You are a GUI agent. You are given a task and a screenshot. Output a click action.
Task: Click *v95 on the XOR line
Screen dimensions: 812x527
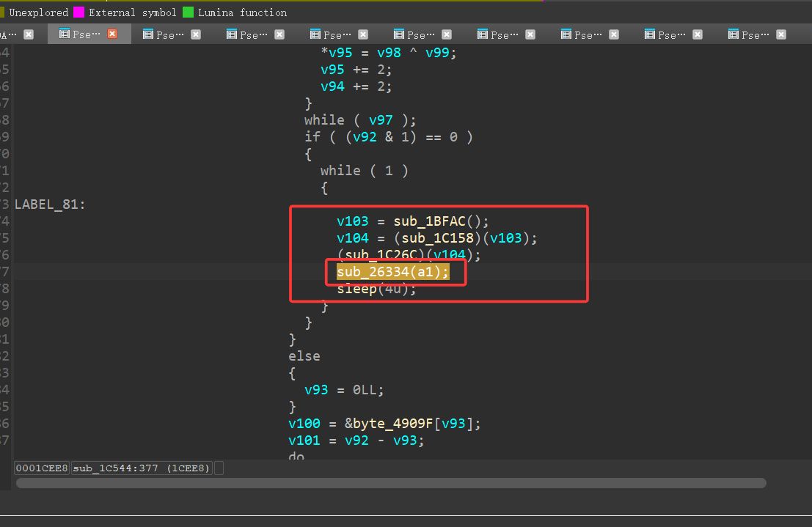337,53
